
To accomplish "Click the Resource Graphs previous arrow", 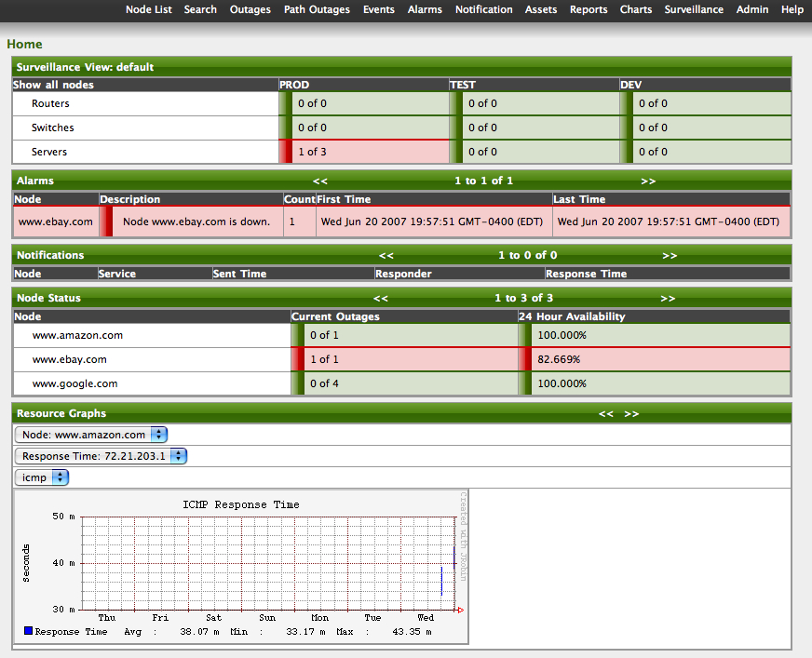I will [606, 413].
